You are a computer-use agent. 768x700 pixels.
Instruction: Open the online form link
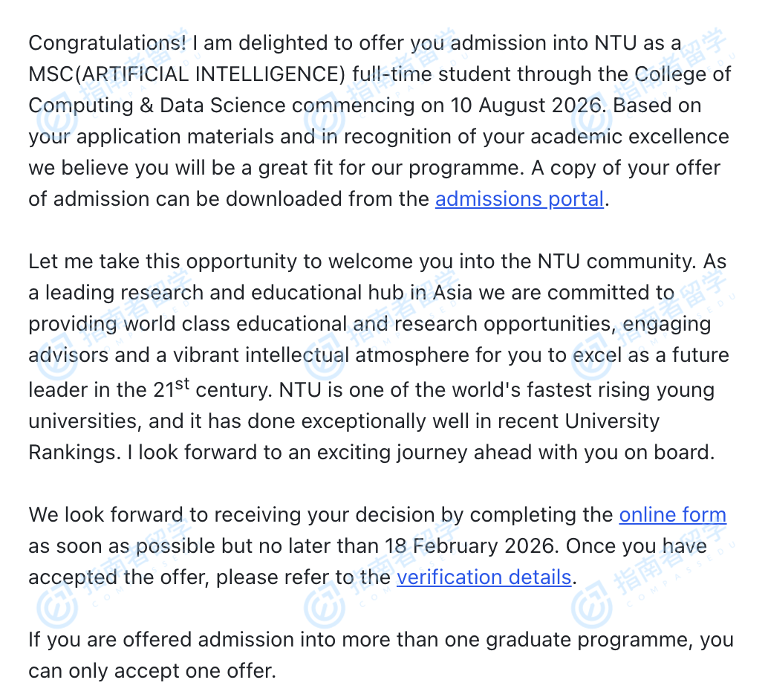[672, 515]
